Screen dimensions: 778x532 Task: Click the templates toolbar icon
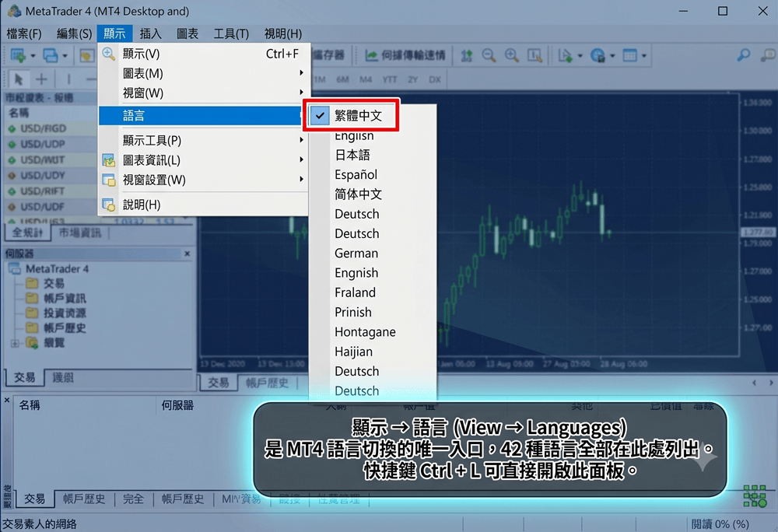pyautogui.click(x=629, y=55)
